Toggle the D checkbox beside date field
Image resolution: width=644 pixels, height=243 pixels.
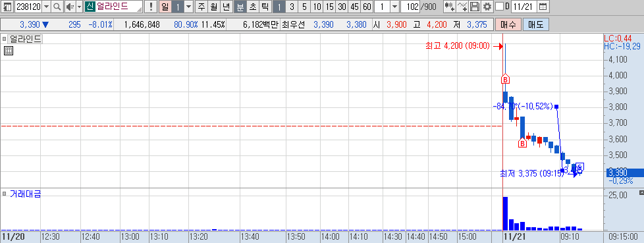pyautogui.click(x=499, y=7)
